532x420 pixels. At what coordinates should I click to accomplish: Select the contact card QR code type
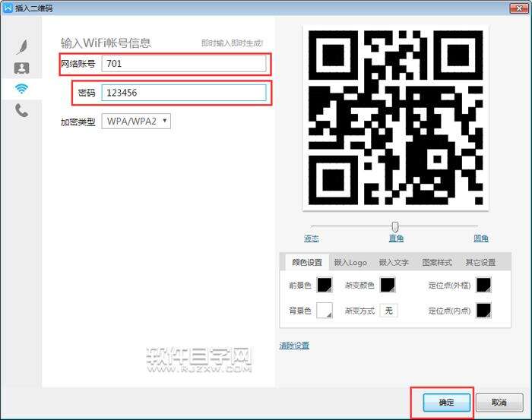(x=22, y=68)
